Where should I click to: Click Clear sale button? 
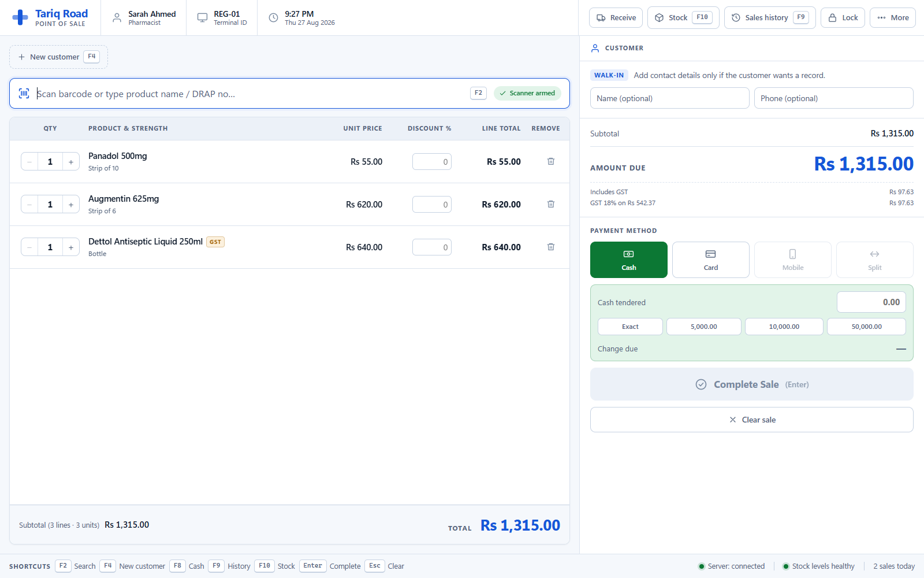752,420
